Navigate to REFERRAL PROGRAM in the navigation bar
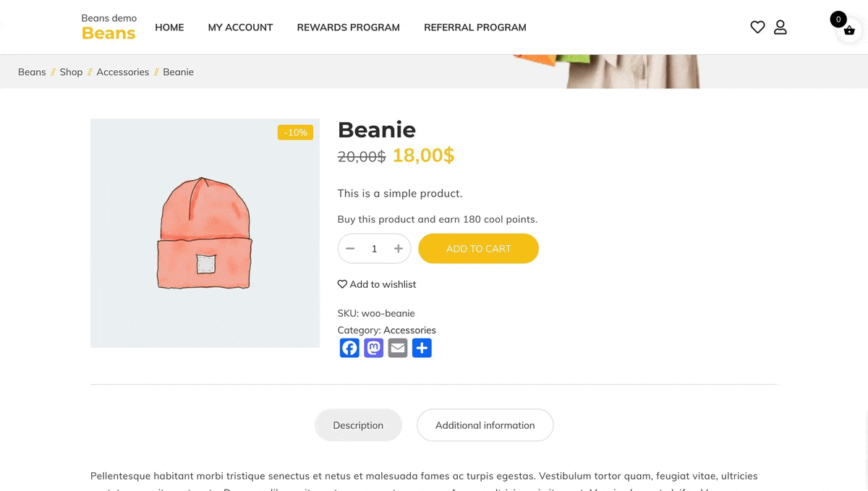Image resolution: width=868 pixels, height=491 pixels. point(475,27)
